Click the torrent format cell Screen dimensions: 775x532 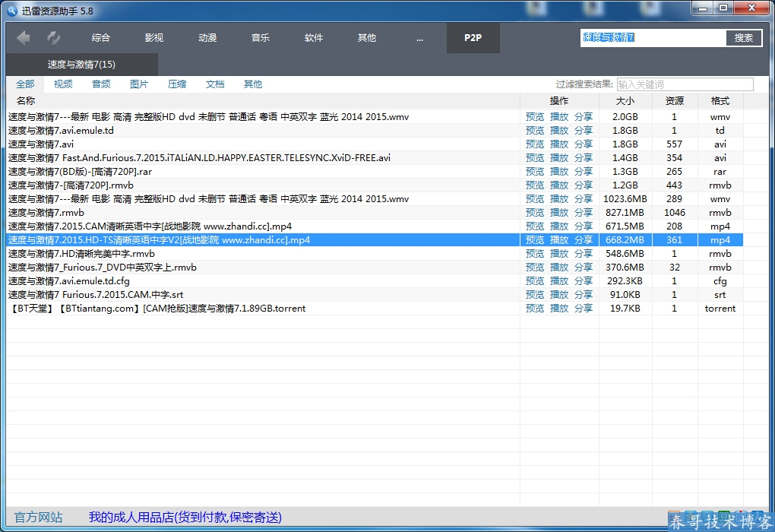click(x=720, y=309)
